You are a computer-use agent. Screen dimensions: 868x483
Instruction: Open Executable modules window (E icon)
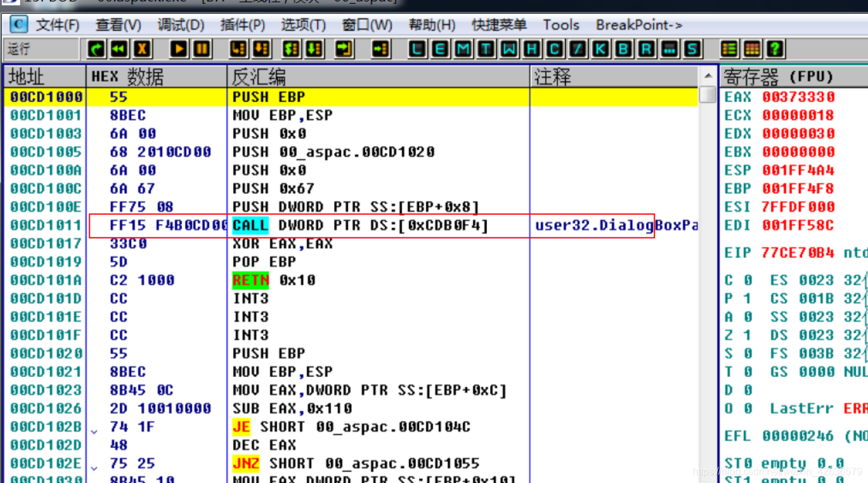click(440, 49)
